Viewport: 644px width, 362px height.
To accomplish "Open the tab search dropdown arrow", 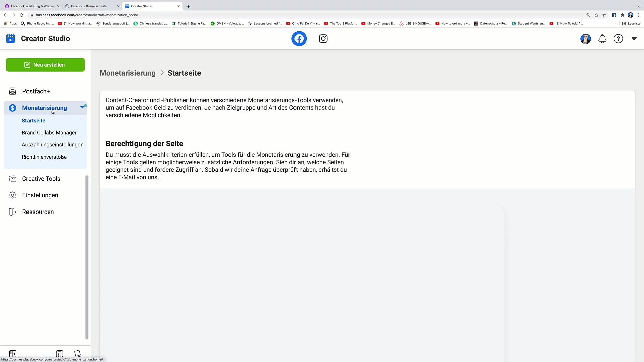I will point(638,6).
